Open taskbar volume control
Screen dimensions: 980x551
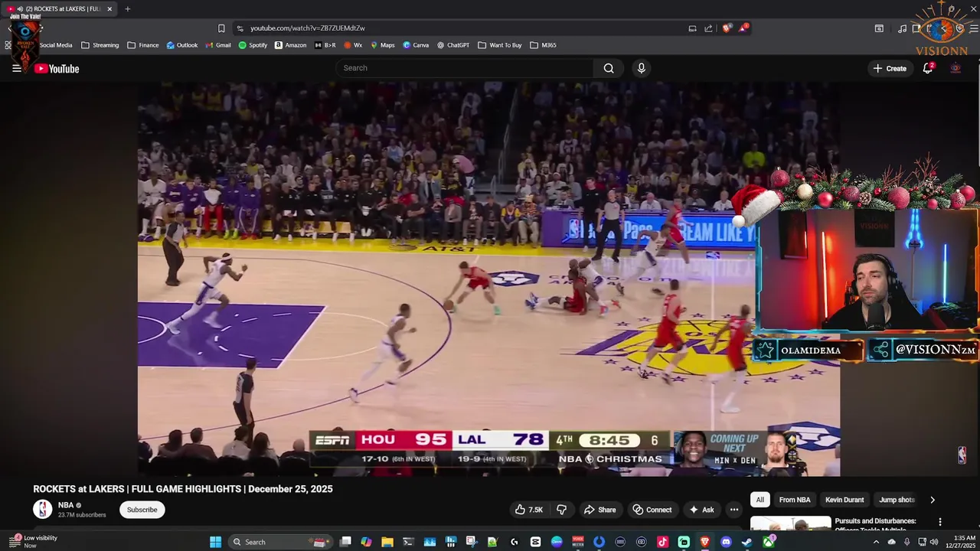(x=934, y=542)
